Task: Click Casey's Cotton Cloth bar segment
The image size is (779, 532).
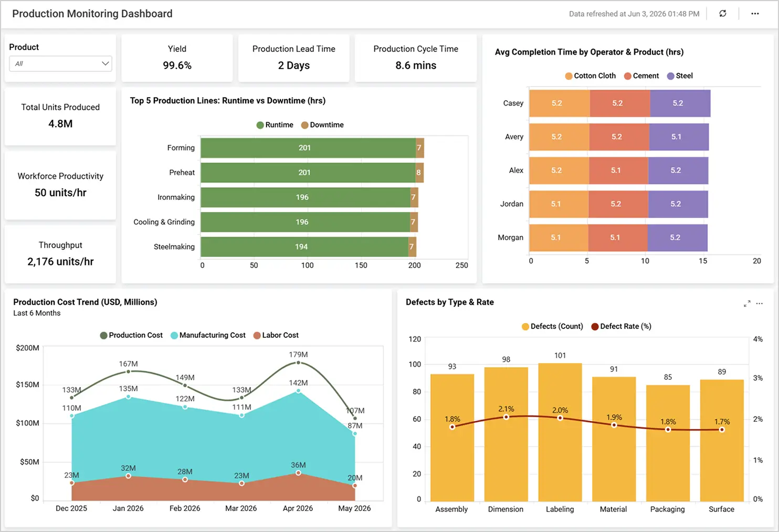Action: (560, 103)
